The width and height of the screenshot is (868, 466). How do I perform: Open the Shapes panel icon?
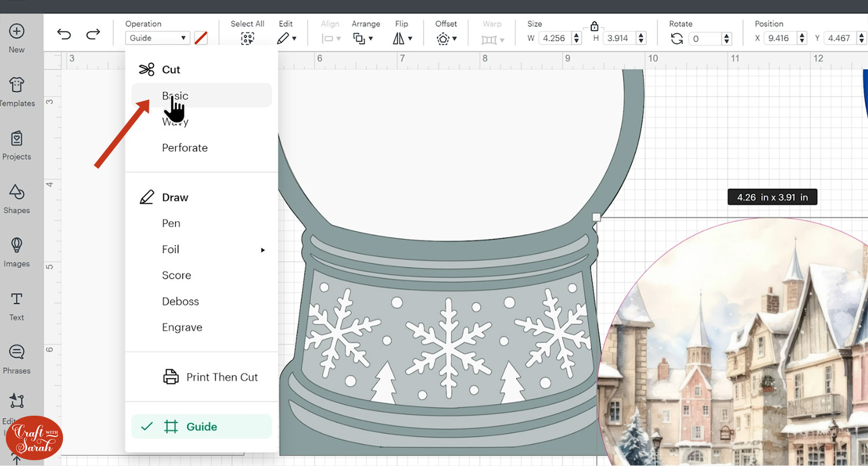(x=17, y=192)
